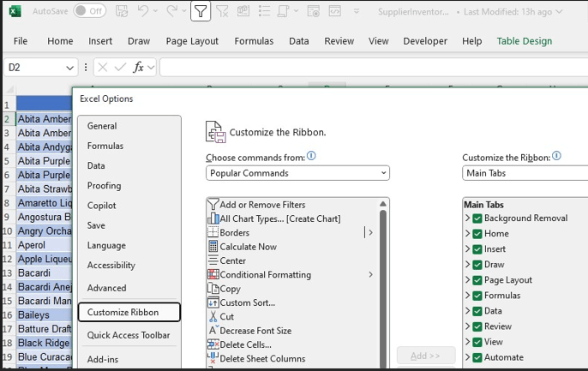Uncheck the Data tab checkbox
This screenshot has height=371, width=588.
(477, 311)
